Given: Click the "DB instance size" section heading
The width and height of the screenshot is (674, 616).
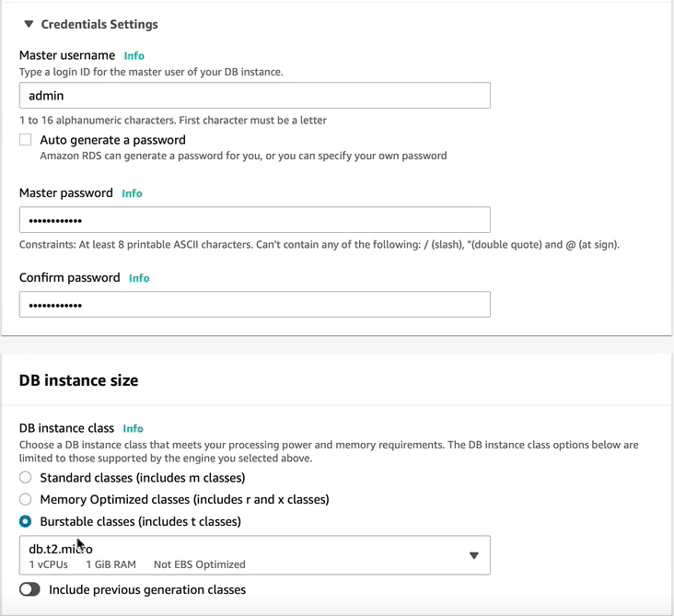Looking at the screenshot, I should pos(78,380).
